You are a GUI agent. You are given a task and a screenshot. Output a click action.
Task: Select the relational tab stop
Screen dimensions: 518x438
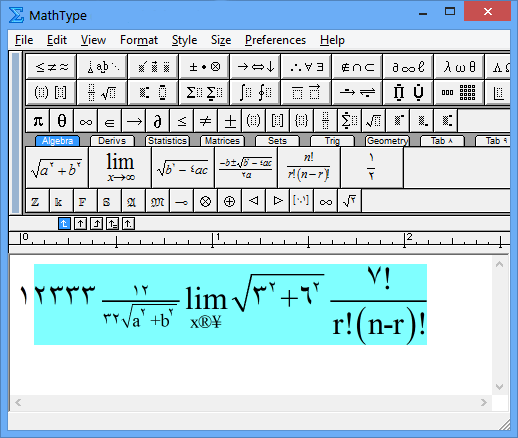[x=112, y=223]
